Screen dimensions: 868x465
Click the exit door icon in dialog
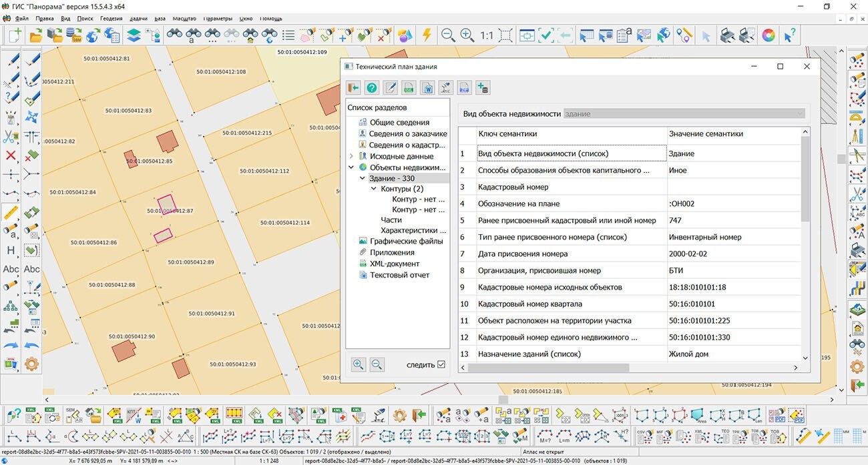coord(353,87)
